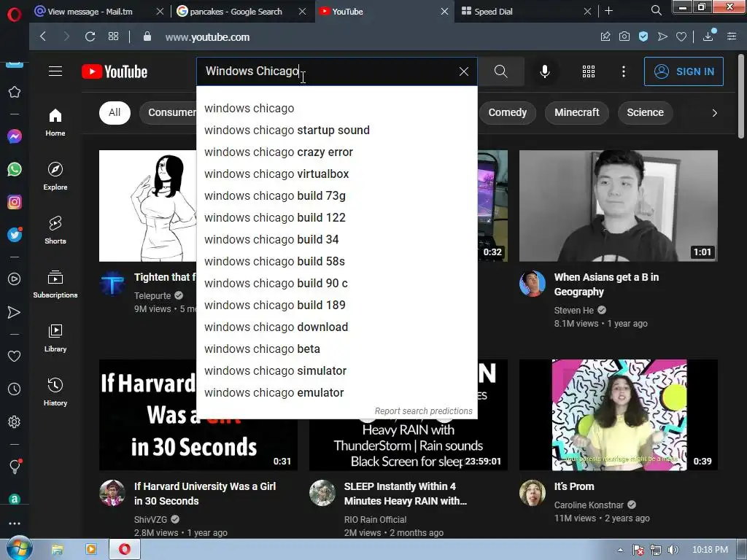Open Speed Dial grid icon in toolbar

click(x=113, y=36)
